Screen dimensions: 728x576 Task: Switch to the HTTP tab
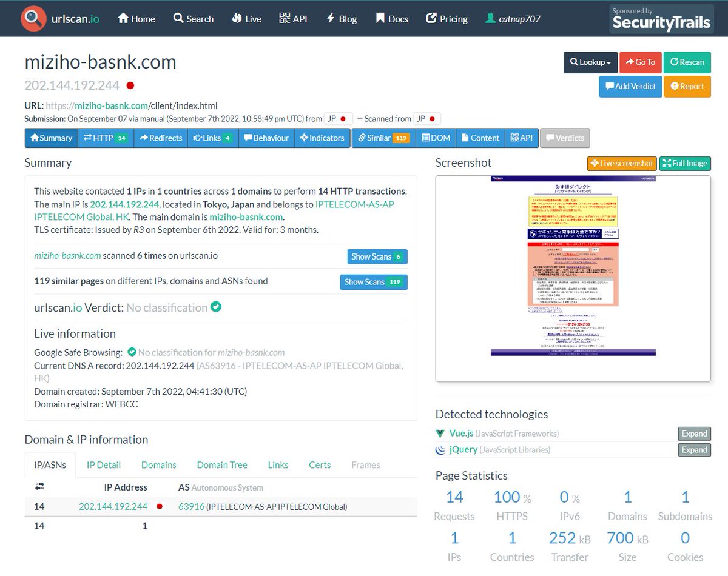106,138
